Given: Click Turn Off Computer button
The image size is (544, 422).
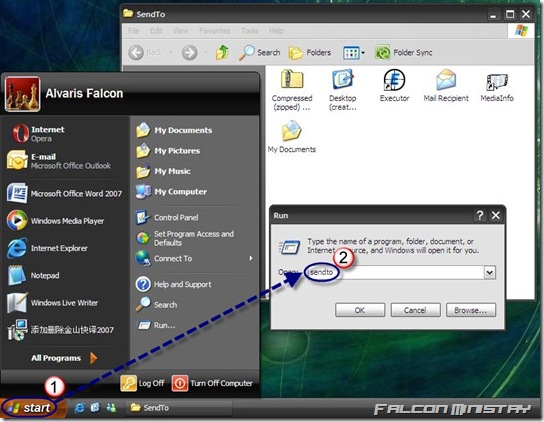Looking at the screenshot, I should coord(212,383).
